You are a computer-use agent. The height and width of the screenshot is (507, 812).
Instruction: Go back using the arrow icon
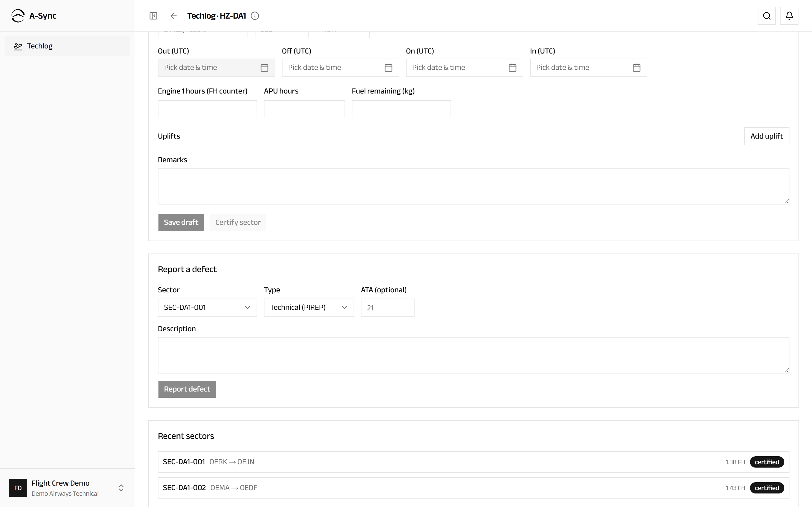point(173,16)
